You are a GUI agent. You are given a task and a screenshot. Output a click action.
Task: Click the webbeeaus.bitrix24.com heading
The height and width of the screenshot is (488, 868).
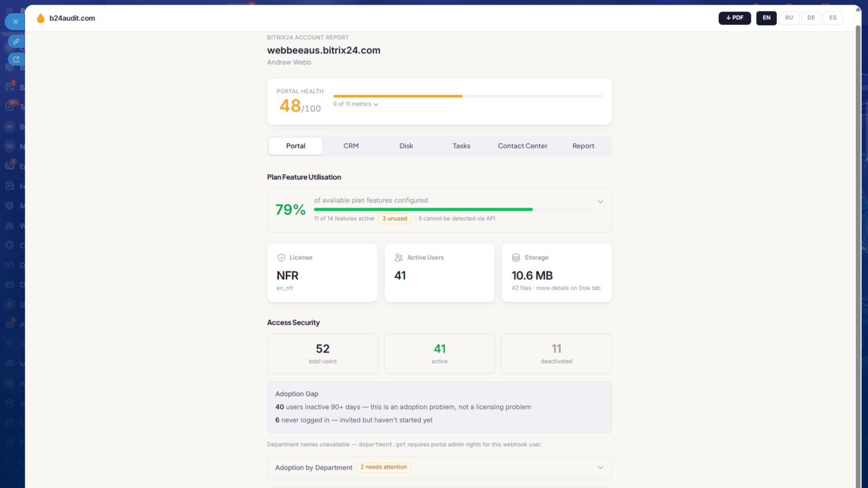[x=324, y=50]
